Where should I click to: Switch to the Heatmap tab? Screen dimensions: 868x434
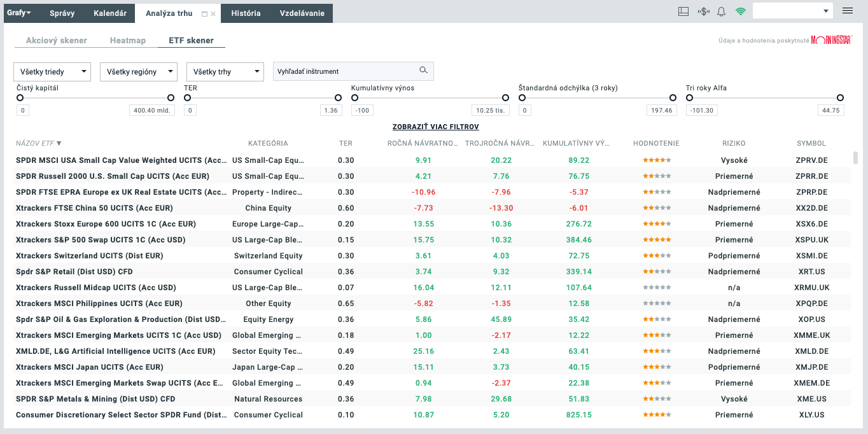coord(127,40)
